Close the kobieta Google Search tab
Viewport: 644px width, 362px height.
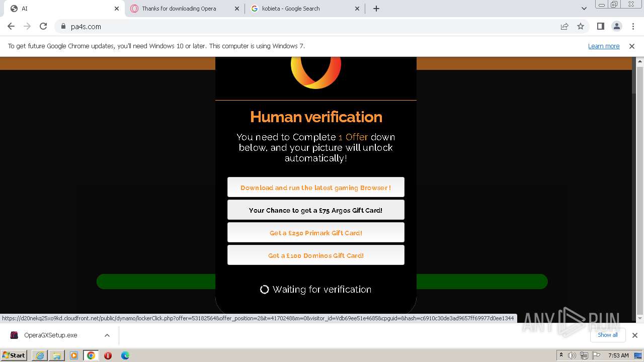tap(357, 9)
